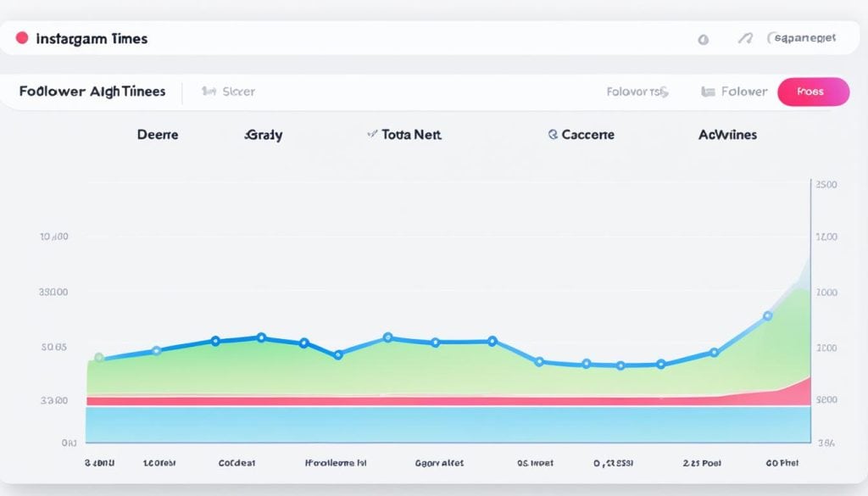Click the notification icon near sapanget
The width and height of the screenshot is (868, 496).
click(x=746, y=37)
